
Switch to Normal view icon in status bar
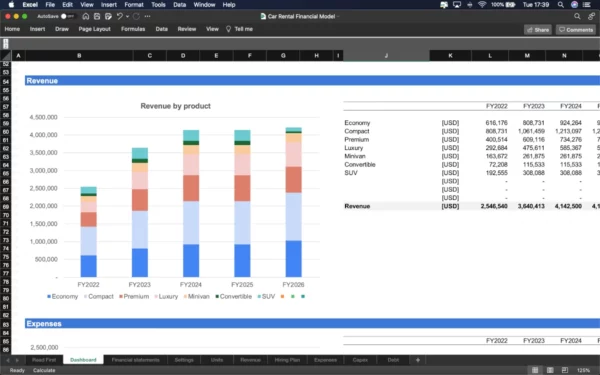[x=535, y=370]
